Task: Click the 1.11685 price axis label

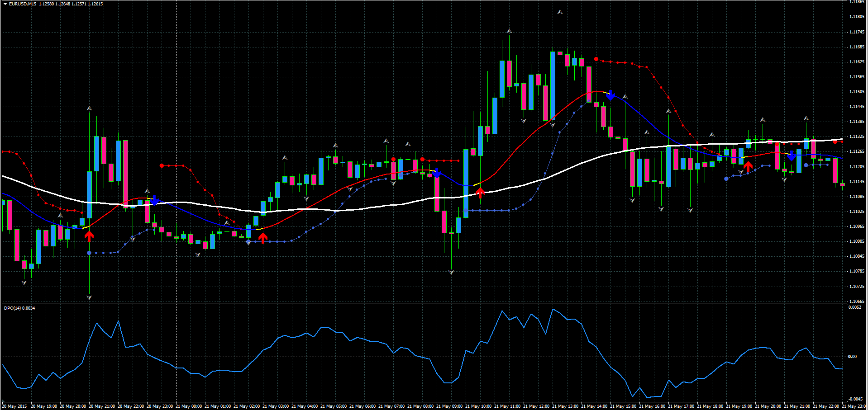Action: tap(856, 47)
